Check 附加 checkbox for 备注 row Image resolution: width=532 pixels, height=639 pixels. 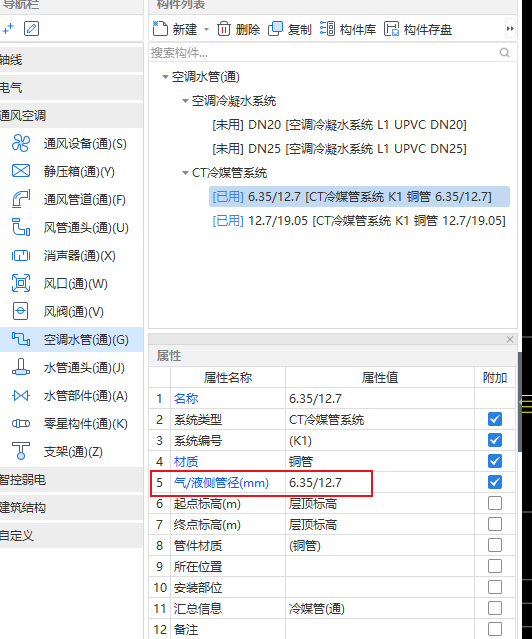pyautogui.click(x=495, y=629)
